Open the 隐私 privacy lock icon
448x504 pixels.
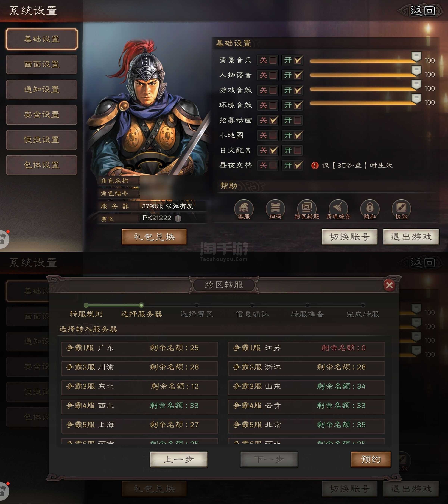pos(370,209)
